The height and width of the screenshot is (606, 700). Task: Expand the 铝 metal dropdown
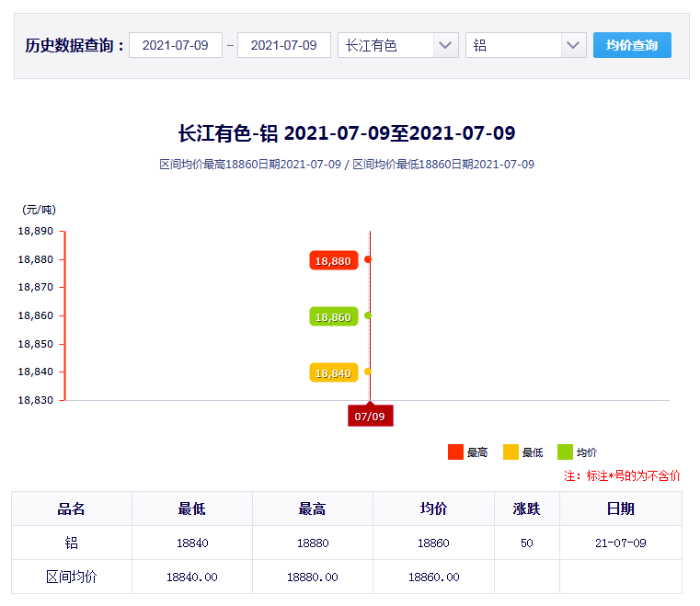526,45
